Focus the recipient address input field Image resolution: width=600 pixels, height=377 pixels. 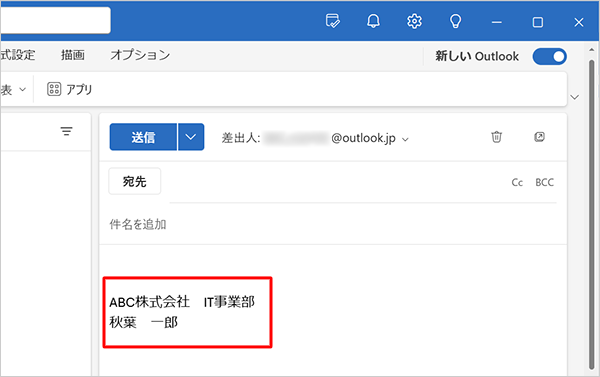[337, 182]
